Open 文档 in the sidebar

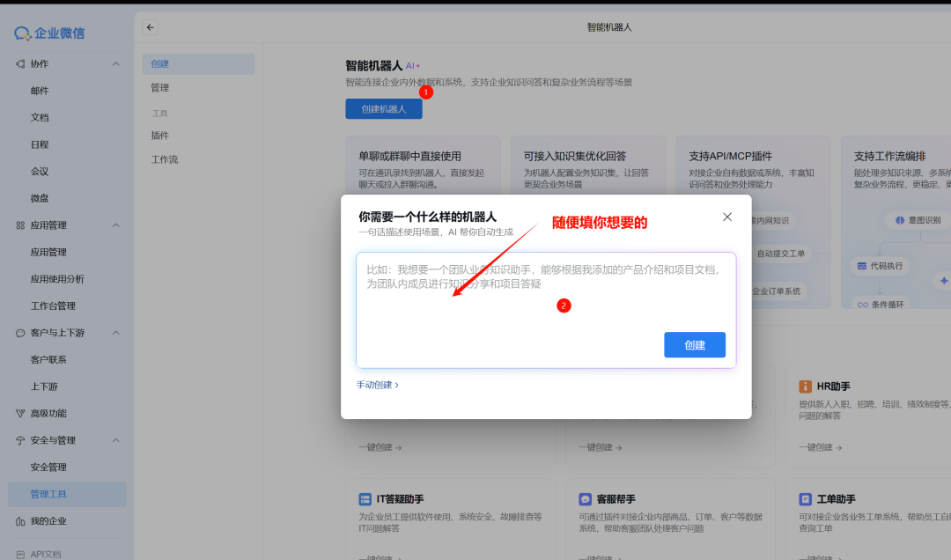[40, 117]
